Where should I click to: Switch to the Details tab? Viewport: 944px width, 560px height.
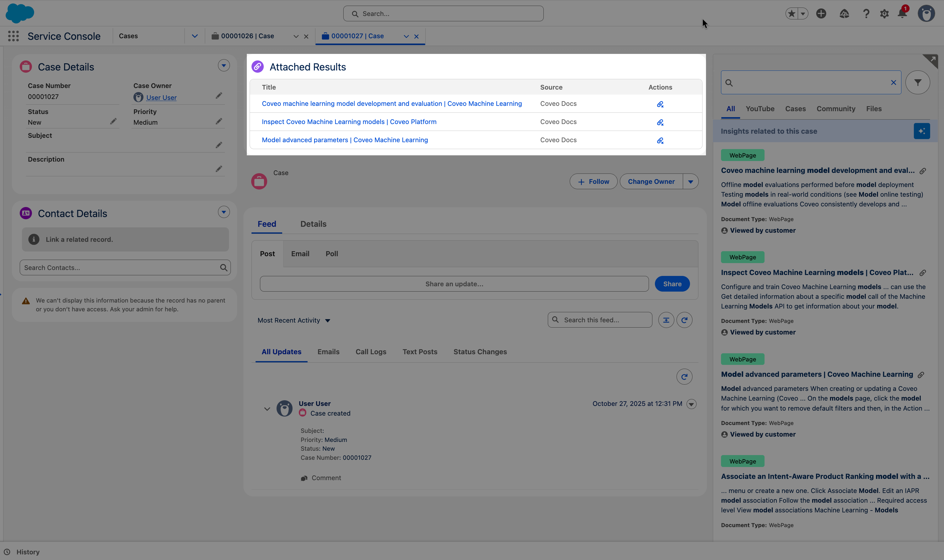313,224
